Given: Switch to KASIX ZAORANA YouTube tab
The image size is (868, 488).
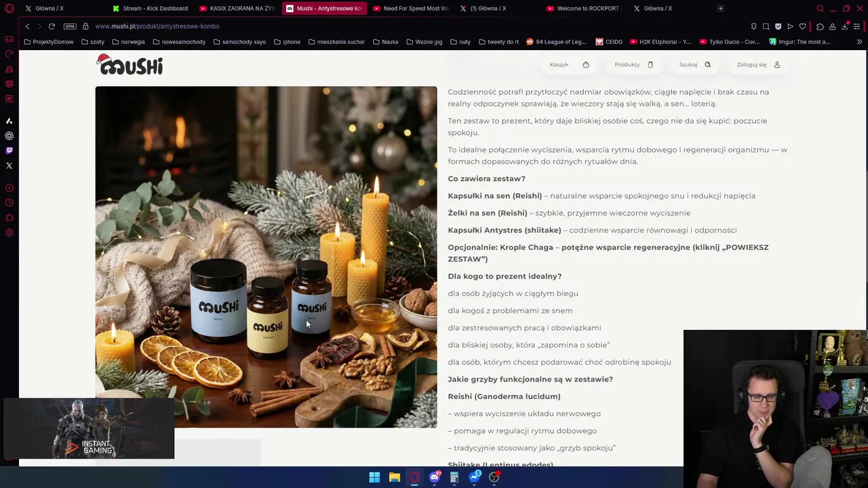Looking at the screenshot, I should (x=237, y=8).
